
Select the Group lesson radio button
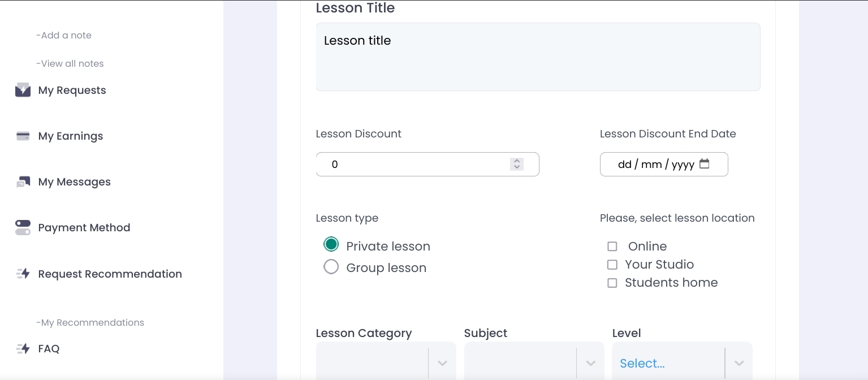click(331, 267)
